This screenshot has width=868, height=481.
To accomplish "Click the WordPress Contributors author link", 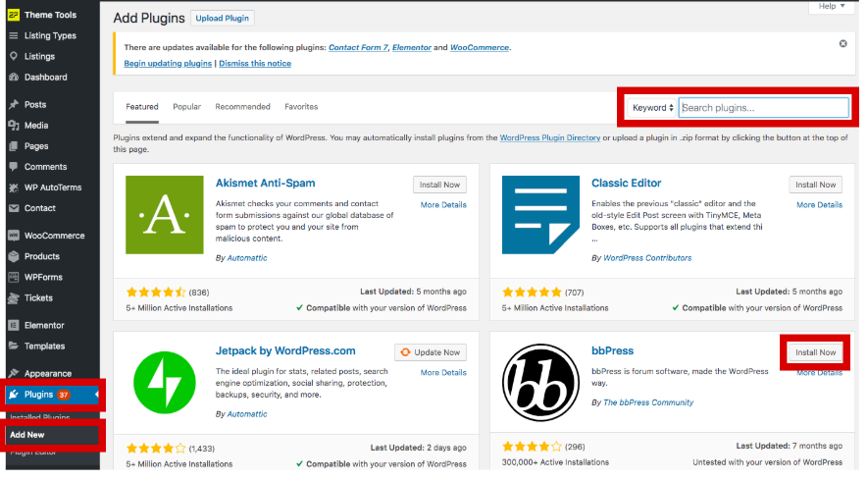I will coord(647,258).
